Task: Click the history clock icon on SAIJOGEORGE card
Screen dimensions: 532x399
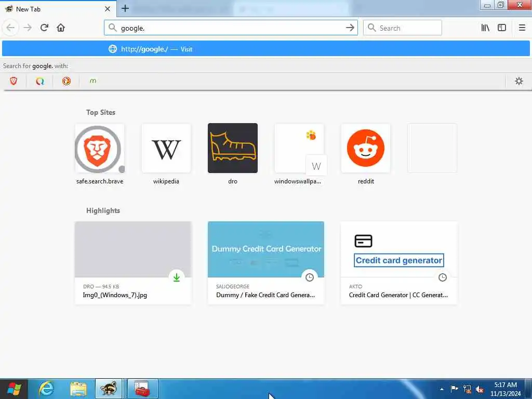Action: pos(310,277)
